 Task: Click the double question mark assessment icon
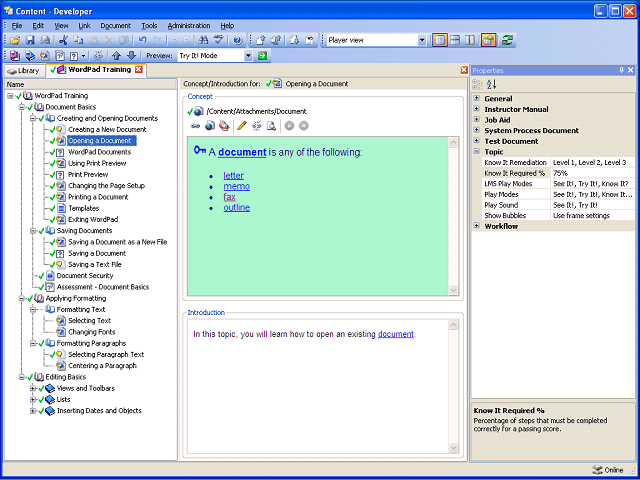tap(60, 56)
